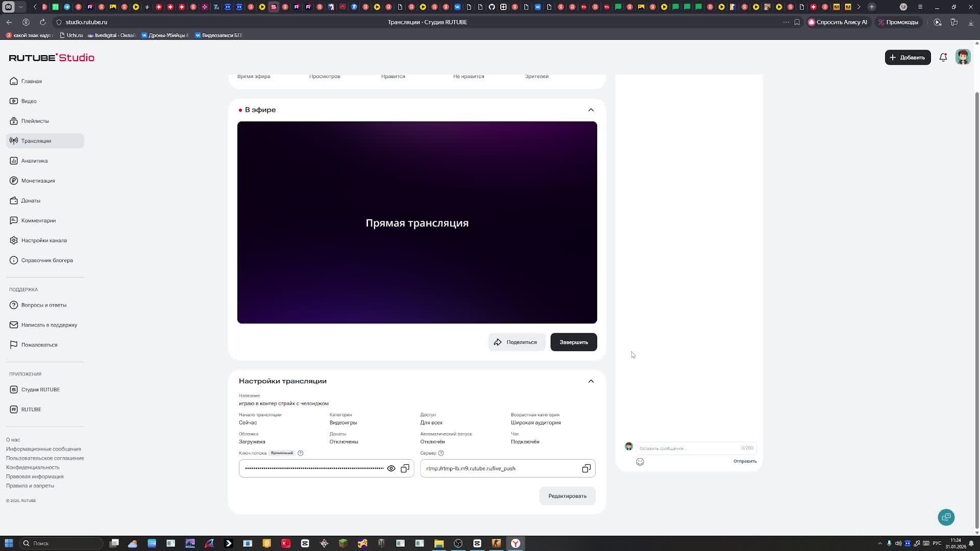Click the Поделиться button

[x=516, y=342]
